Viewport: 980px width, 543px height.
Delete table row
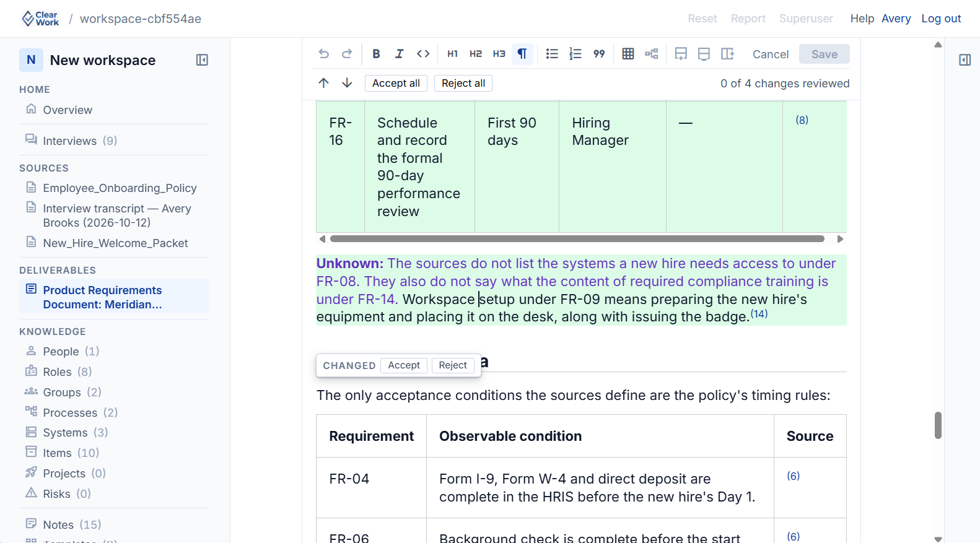pos(704,54)
